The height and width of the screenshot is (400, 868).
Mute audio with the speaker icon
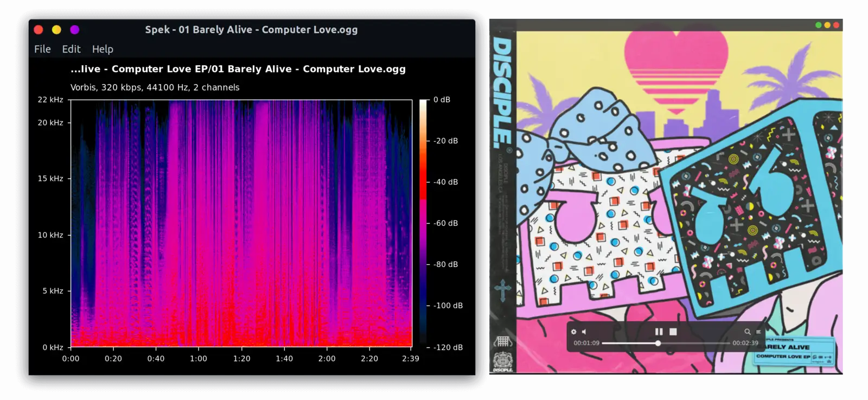(584, 332)
